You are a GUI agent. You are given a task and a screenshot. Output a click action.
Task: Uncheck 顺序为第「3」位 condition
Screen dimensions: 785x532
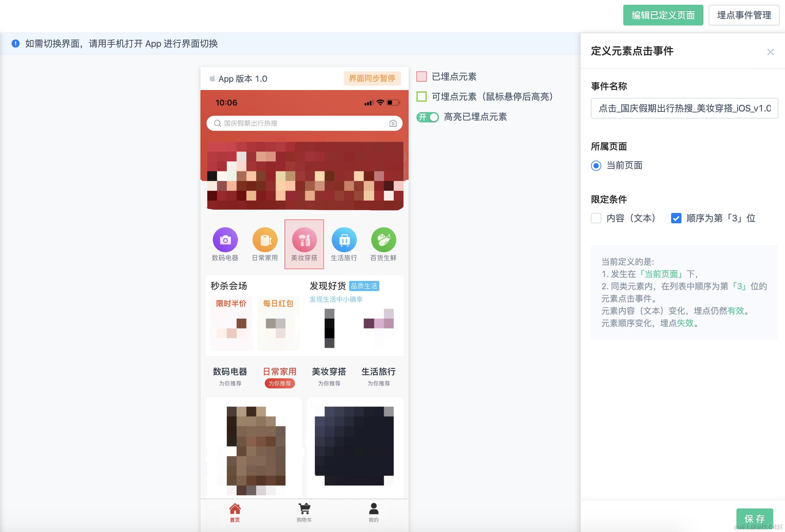(676, 219)
